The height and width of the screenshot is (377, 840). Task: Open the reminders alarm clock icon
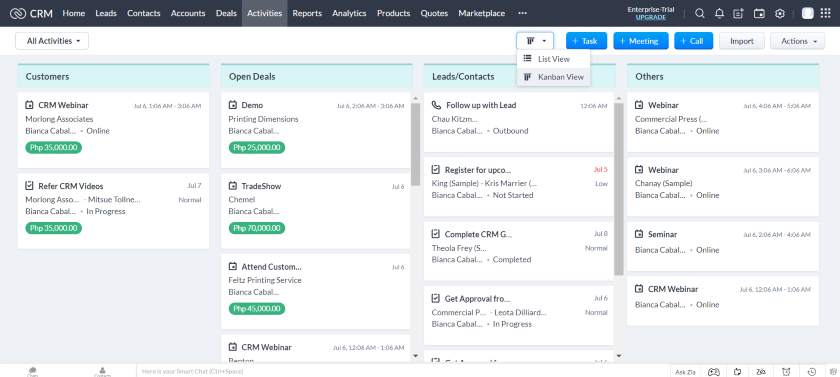click(786, 372)
